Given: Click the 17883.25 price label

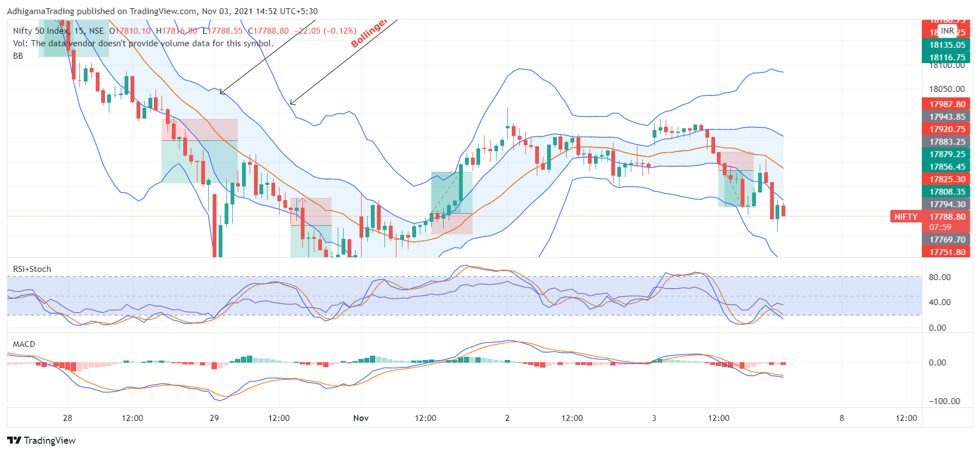Looking at the screenshot, I should click(x=947, y=142).
